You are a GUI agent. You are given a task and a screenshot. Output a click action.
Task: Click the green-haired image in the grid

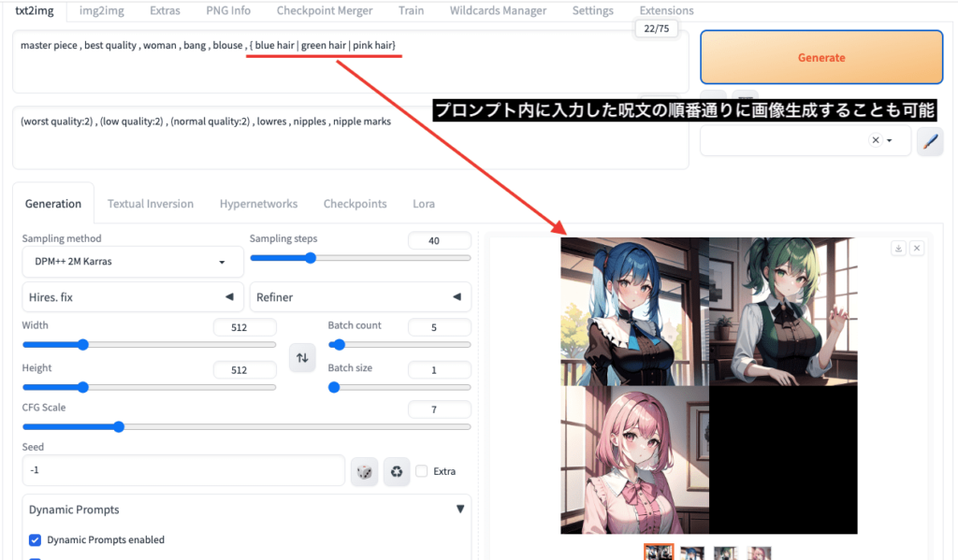point(783,311)
